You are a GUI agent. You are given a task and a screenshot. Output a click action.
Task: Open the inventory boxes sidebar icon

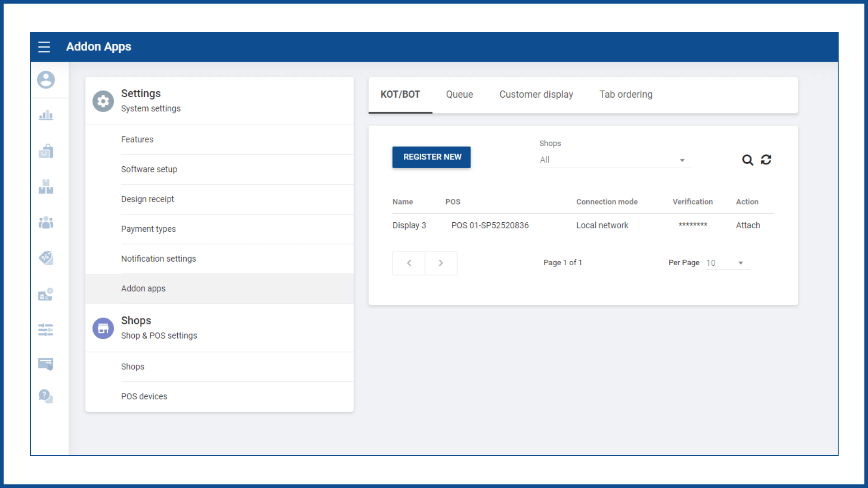(x=46, y=187)
